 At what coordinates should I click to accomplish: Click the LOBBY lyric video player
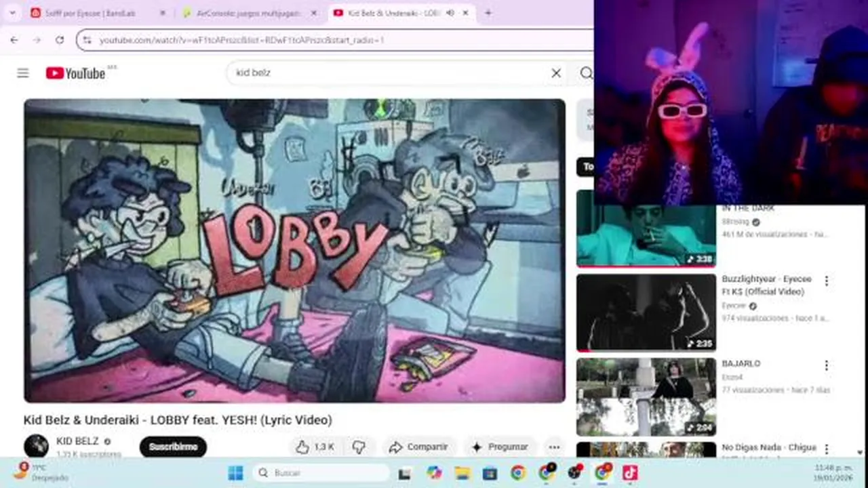tap(294, 251)
